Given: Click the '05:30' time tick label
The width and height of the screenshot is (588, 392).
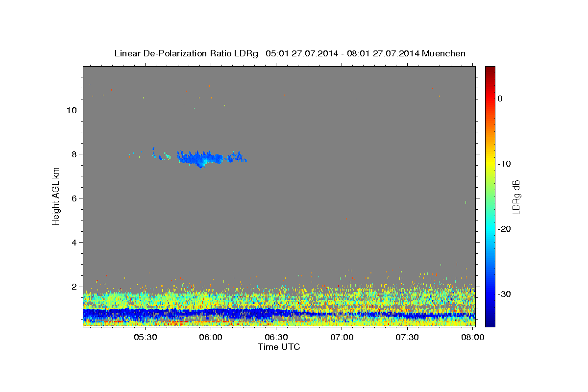Looking at the screenshot, I should (146, 338).
